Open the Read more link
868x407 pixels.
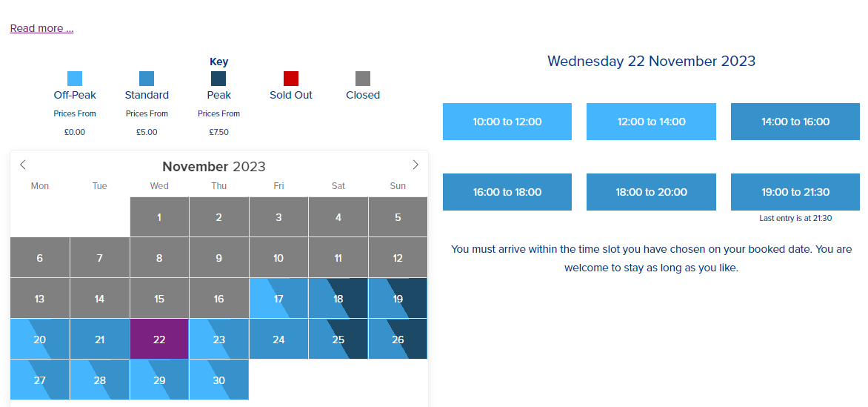(x=41, y=29)
